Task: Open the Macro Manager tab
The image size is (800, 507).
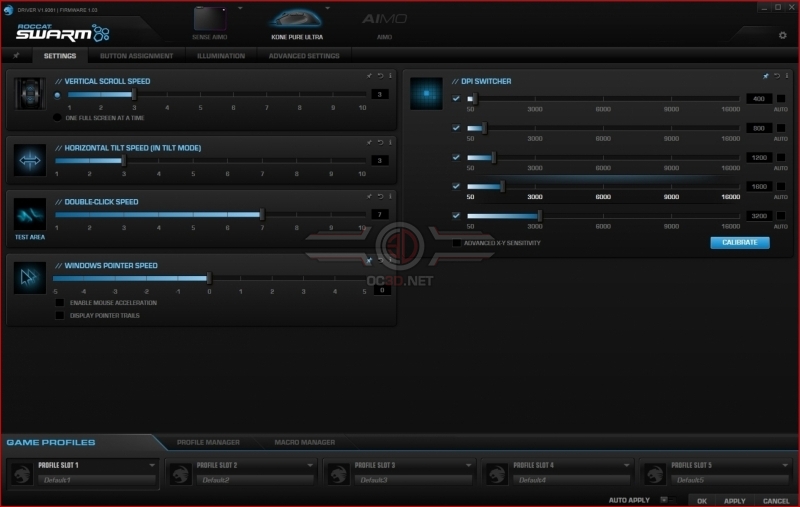Action: (305, 442)
